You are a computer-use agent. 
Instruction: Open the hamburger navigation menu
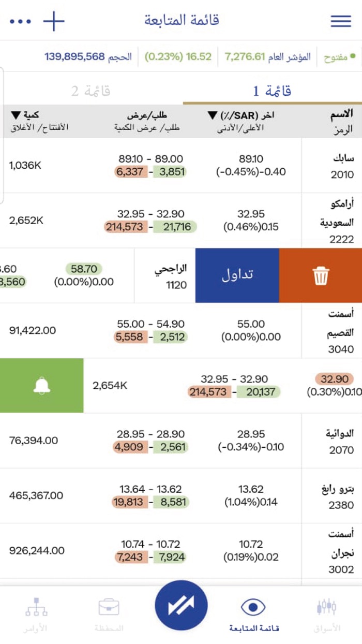tap(340, 20)
